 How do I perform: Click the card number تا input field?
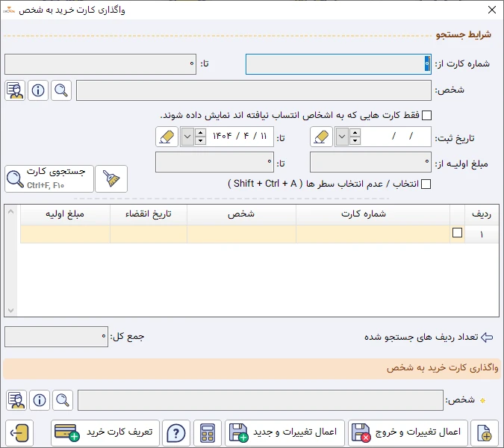point(100,64)
